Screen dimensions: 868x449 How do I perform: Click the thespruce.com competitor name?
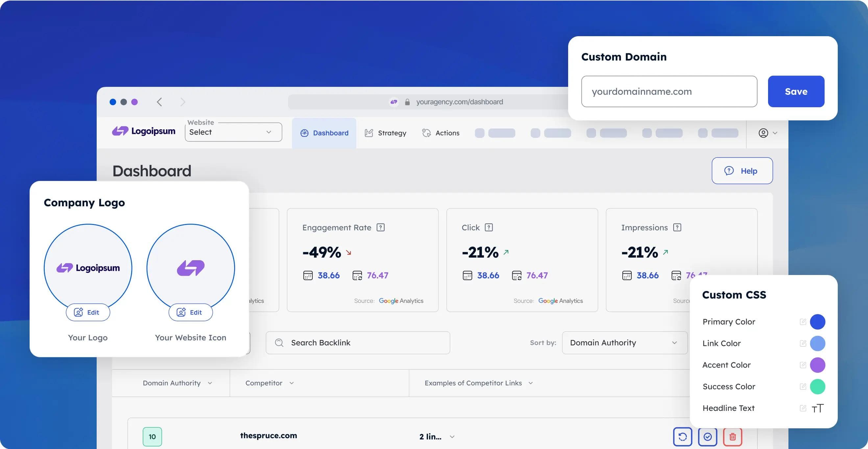pyautogui.click(x=269, y=436)
